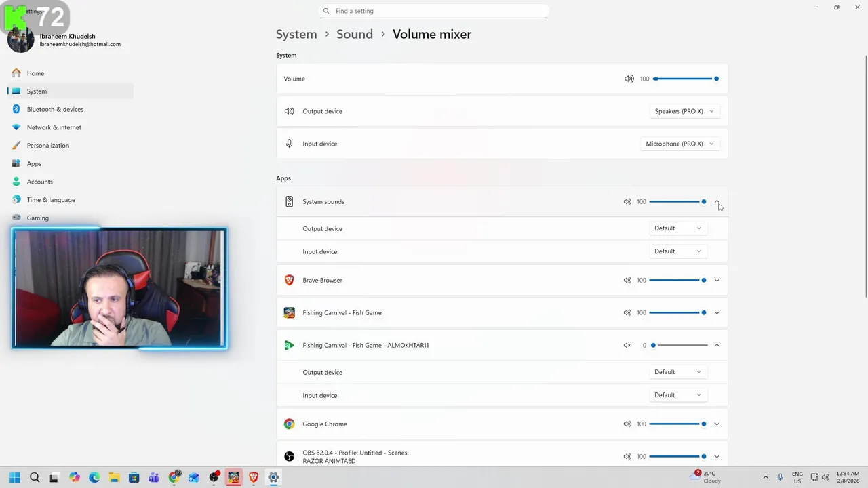Click the Brave Browser app icon in mixer
Screen dimensions: 868x488
click(290, 280)
